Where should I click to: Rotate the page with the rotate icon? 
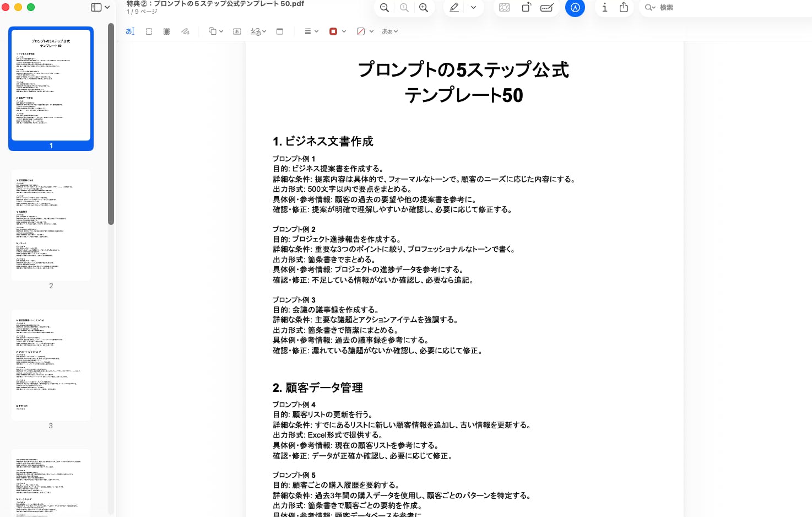coord(526,8)
